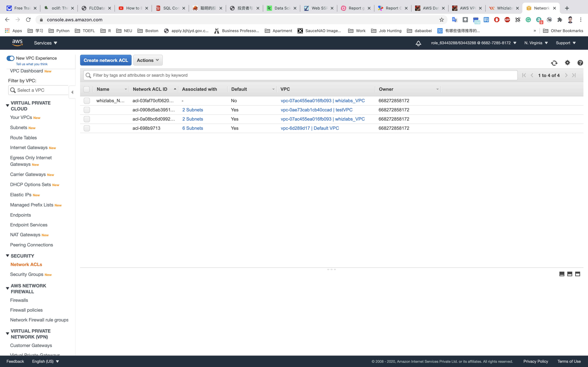This screenshot has width=588, height=367.
Task: Tick the acl-698b9713 row checkbox
Action: 87,128
